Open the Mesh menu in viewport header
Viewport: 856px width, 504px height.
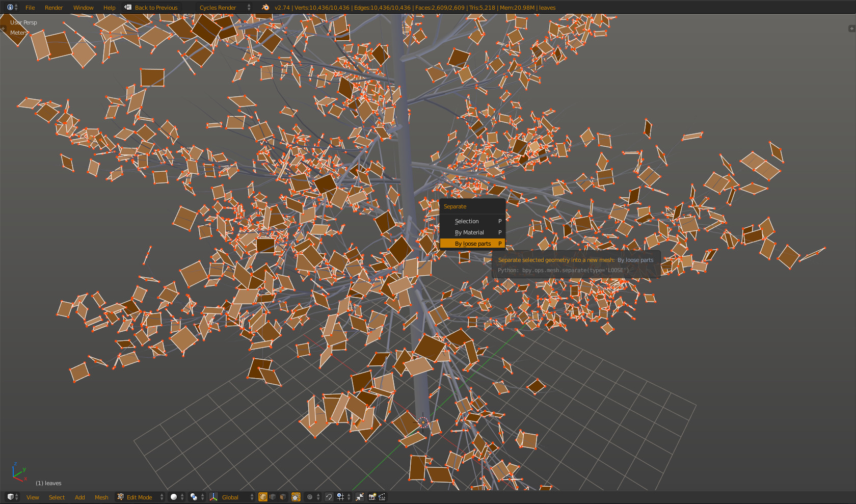pyautogui.click(x=101, y=497)
